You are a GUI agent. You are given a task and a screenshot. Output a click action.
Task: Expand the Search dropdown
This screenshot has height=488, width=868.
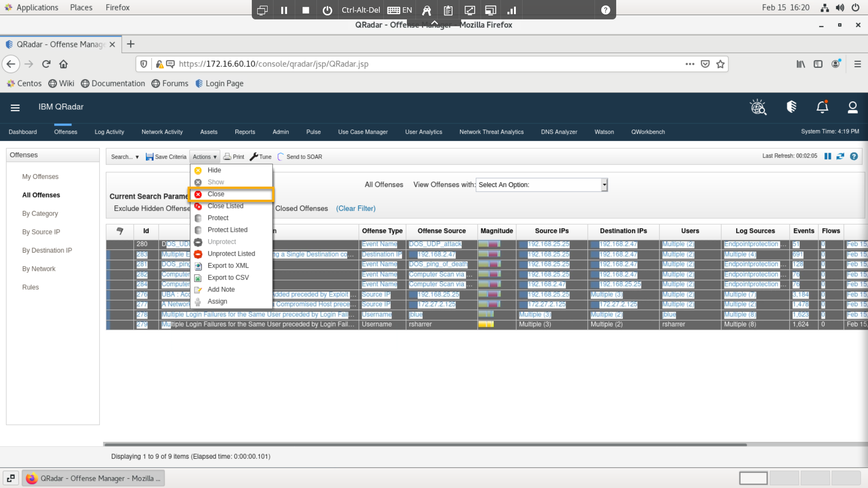(x=125, y=157)
